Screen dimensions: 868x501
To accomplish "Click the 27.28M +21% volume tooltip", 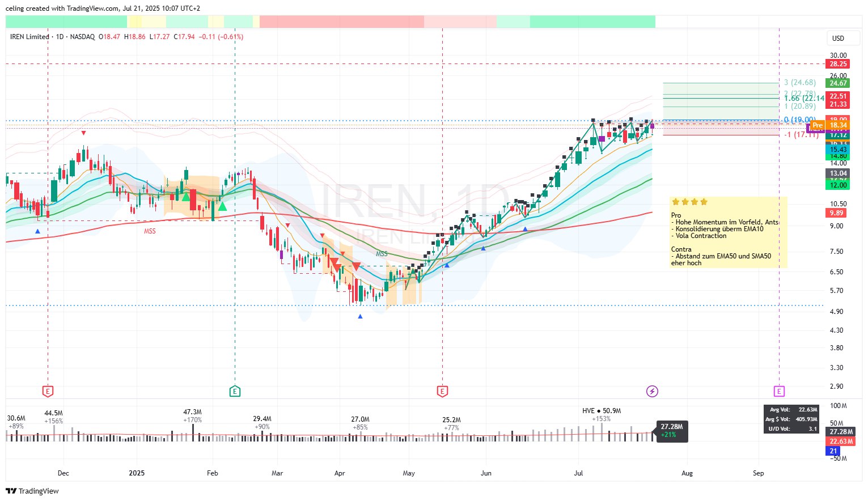I will (x=672, y=431).
